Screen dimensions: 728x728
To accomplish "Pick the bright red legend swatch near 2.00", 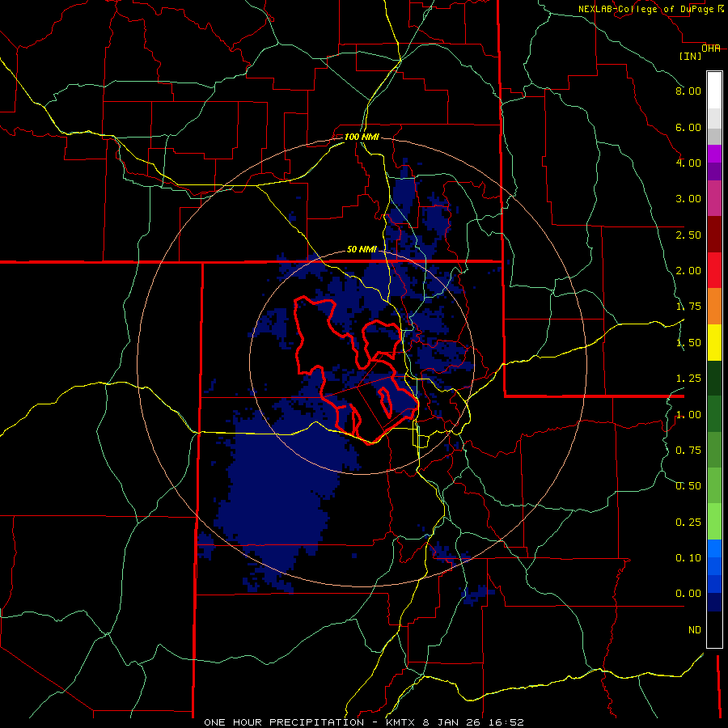I will pos(714,270).
